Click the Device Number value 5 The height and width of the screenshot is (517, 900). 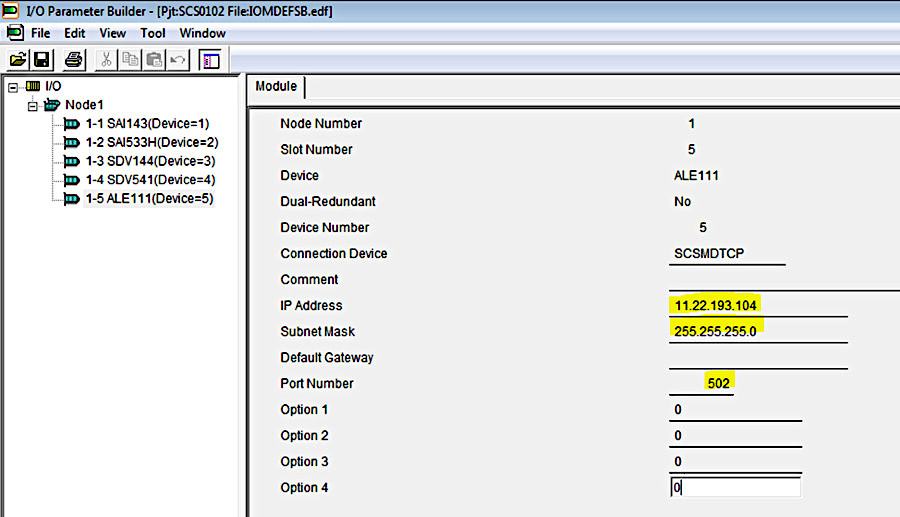pyautogui.click(x=703, y=228)
